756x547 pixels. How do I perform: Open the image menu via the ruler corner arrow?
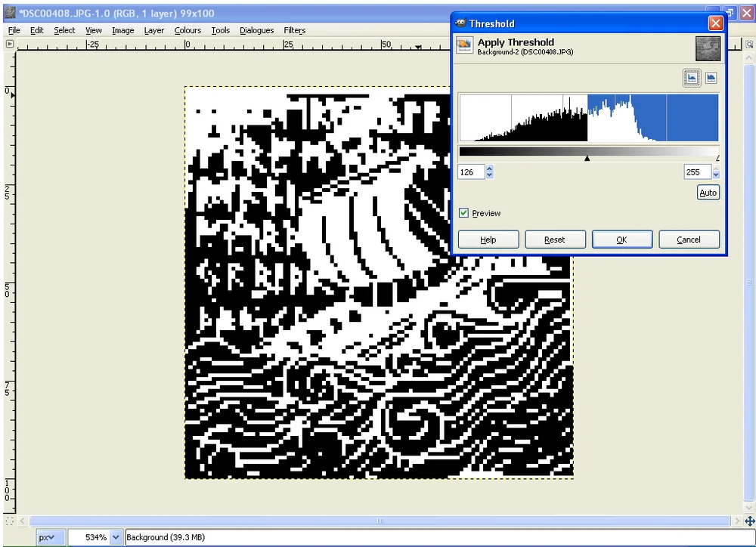click(x=8, y=44)
